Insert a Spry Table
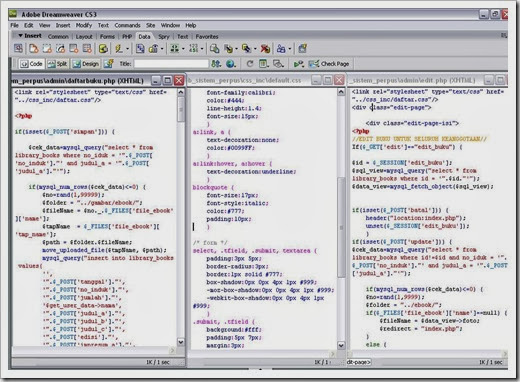The image size is (520, 382). pyautogui.click(x=87, y=49)
